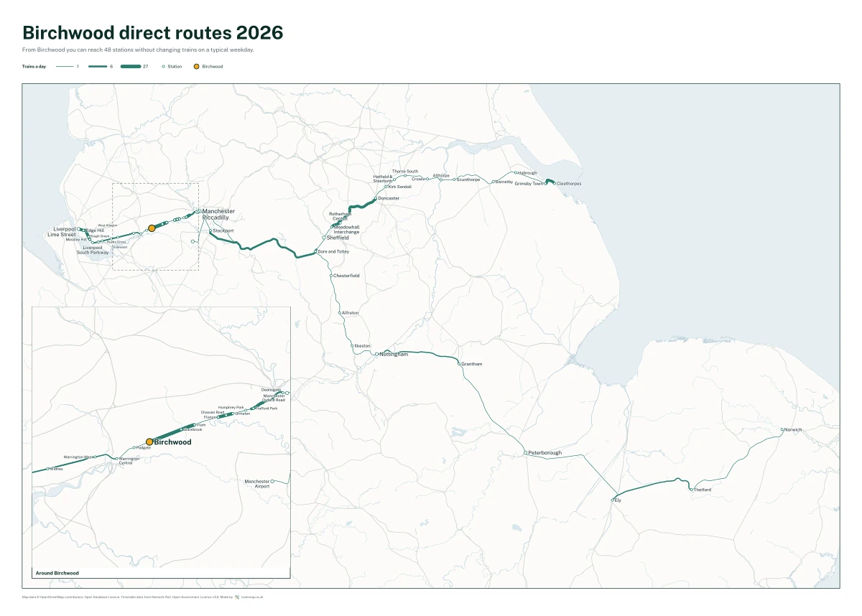Click the orange Birchwood dot on the main map
Viewport: 862px width, 616px height.
click(152, 228)
